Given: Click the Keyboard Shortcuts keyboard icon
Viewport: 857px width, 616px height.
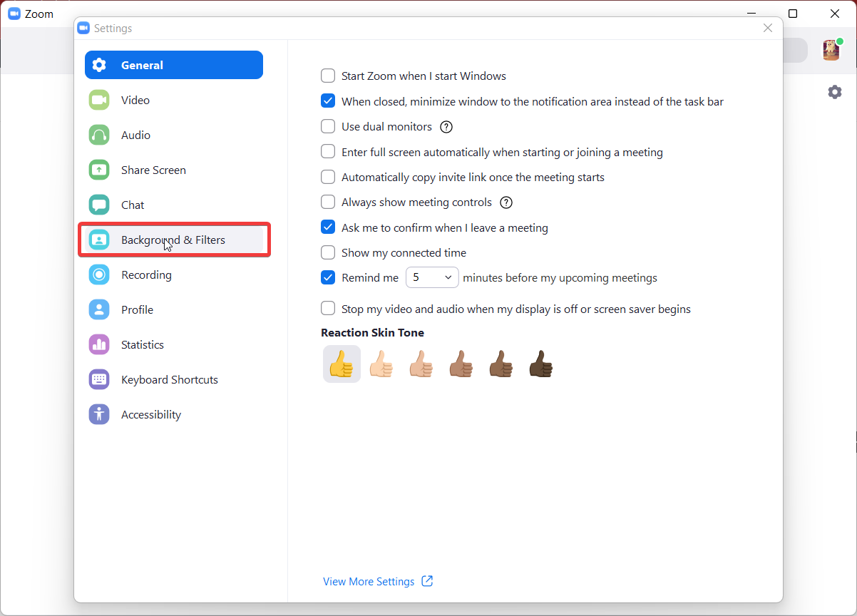Looking at the screenshot, I should pyautogui.click(x=99, y=379).
